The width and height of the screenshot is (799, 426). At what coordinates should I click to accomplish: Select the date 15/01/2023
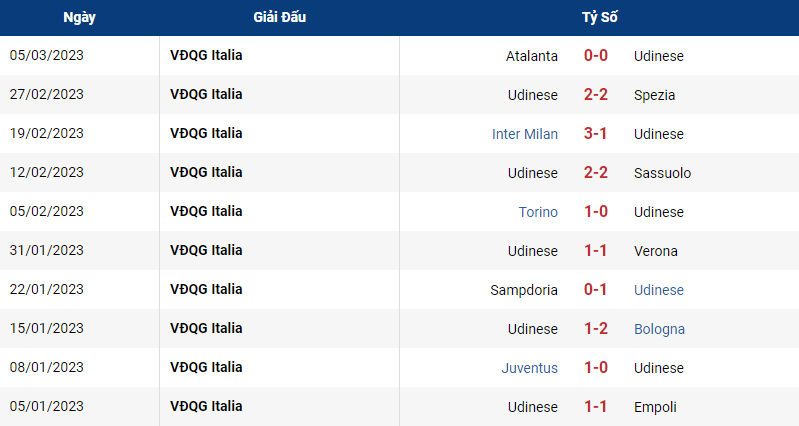click(46, 329)
